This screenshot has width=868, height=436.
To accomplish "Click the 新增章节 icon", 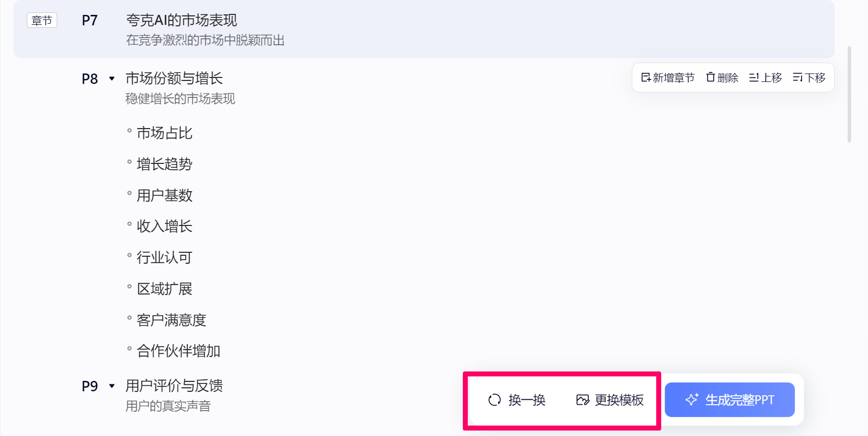I will pos(646,77).
